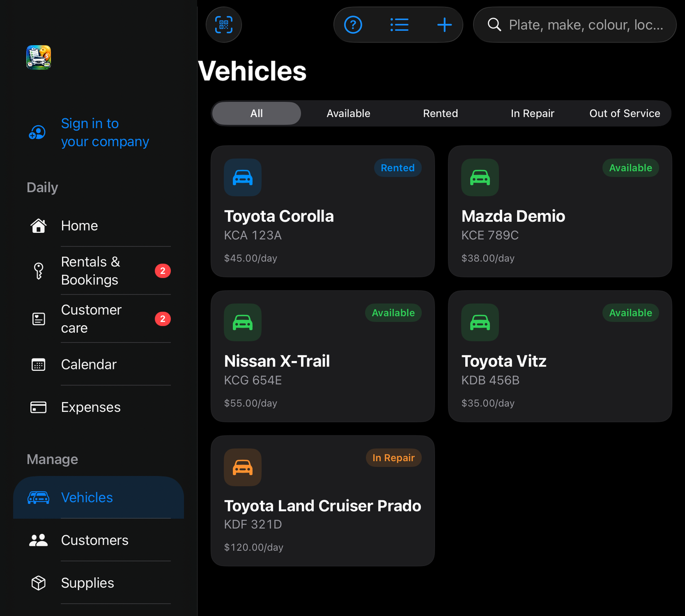Click the Home house icon
The height and width of the screenshot is (616, 685).
pyautogui.click(x=38, y=226)
